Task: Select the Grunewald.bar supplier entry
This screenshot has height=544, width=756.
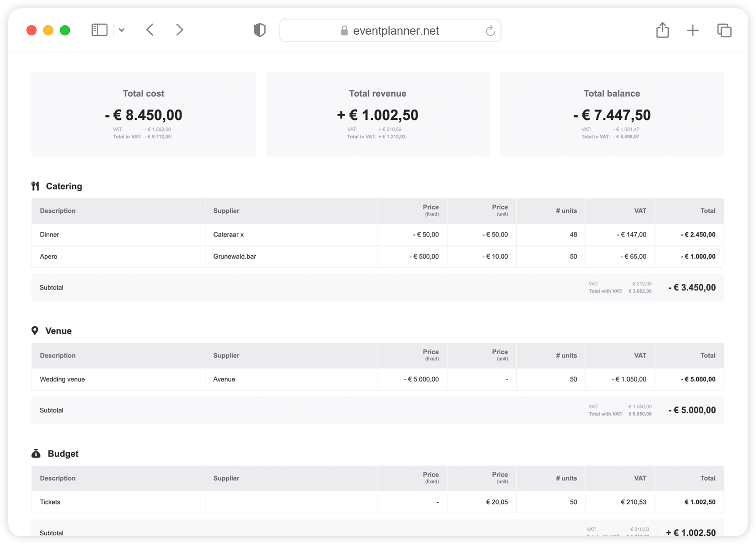Action: (234, 256)
